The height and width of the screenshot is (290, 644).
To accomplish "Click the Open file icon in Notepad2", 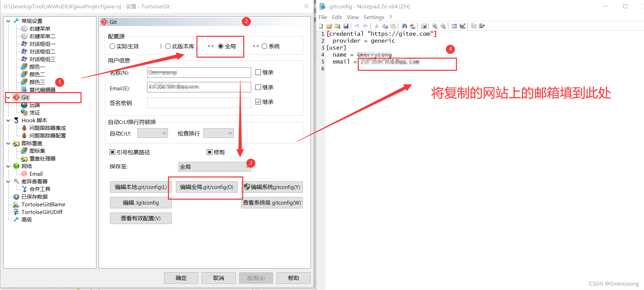I will [x=329, y=26].
